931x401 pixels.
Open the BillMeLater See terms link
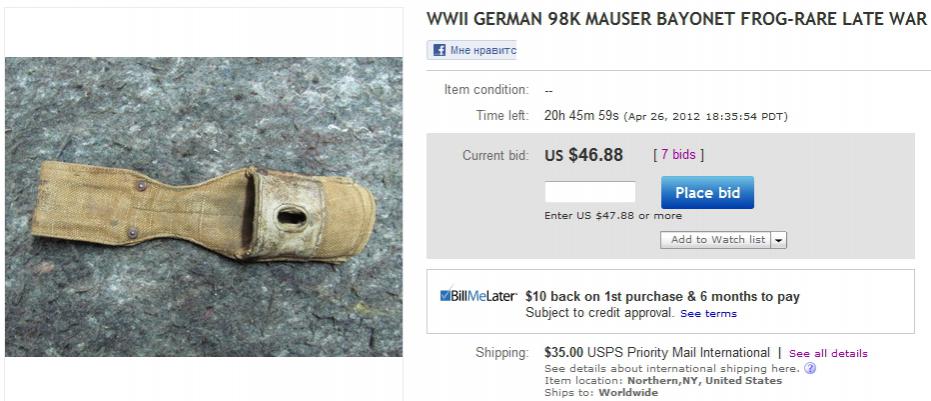click(708, 314)
